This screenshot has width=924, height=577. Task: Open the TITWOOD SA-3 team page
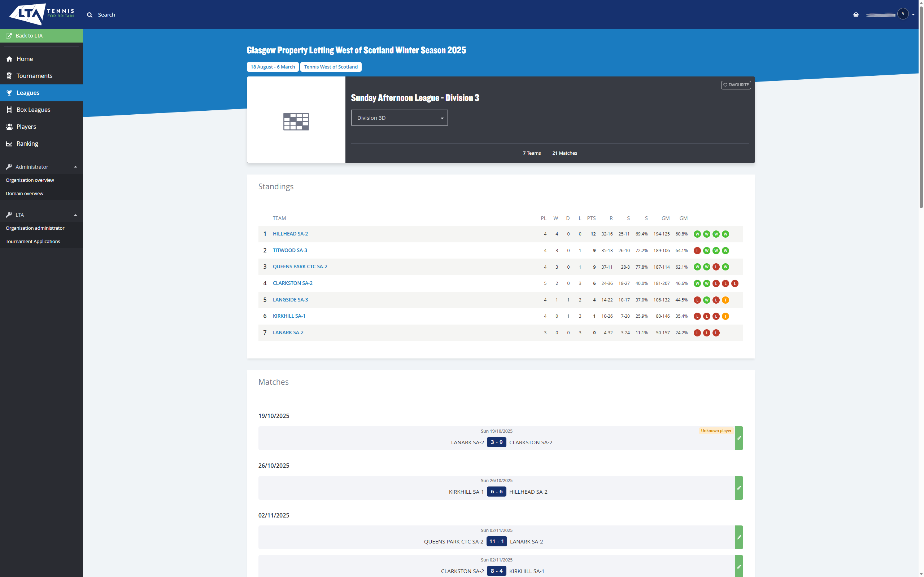click(290, 250)
